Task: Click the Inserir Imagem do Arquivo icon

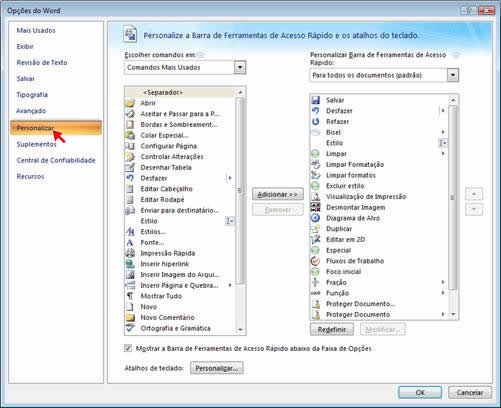Action: 130,275
